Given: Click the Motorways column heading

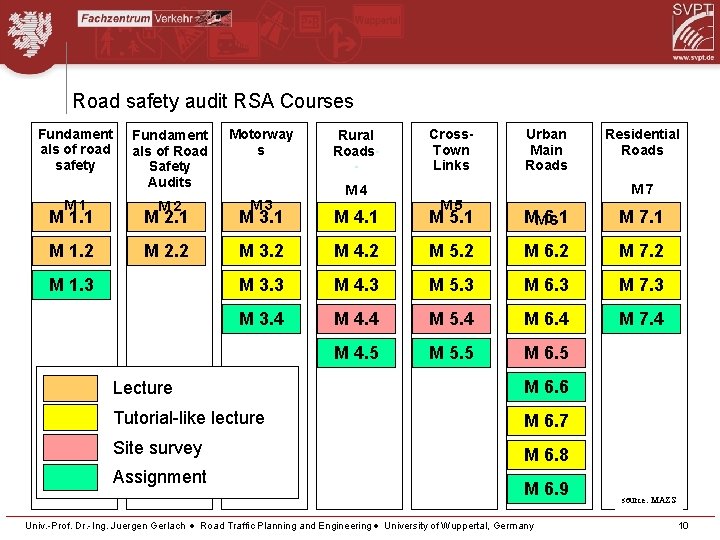Looking at the screenshot, I should [261, 142].
